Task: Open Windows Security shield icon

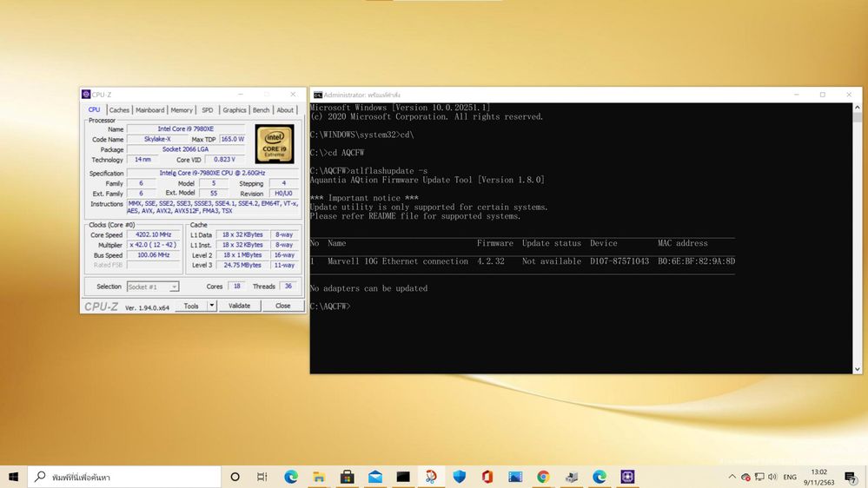Action: [459, 477]
